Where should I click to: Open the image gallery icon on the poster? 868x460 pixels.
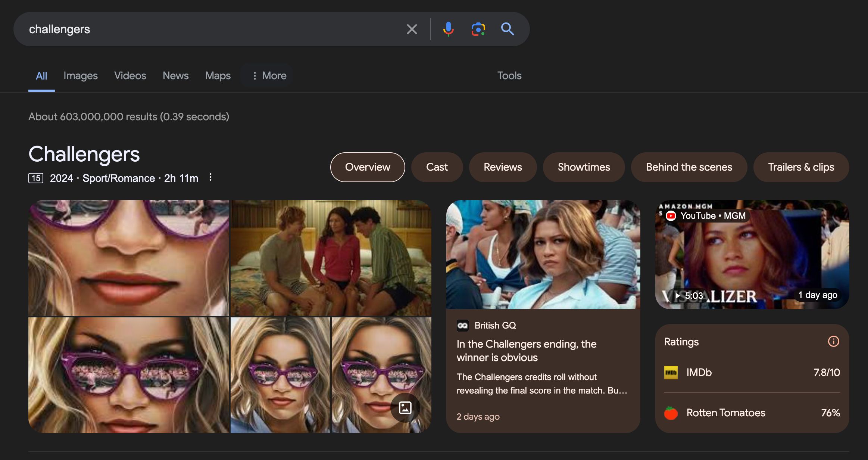pyautogui.click(x=405, y=407)
